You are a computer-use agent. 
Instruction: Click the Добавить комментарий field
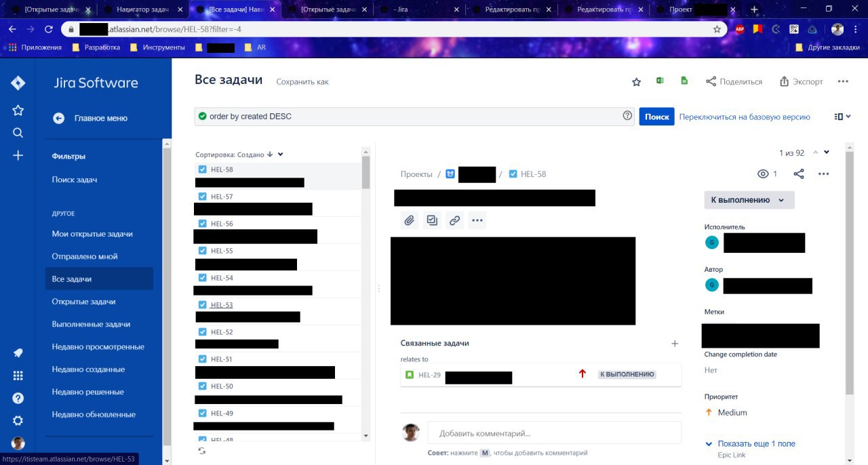tap(554, 433)
